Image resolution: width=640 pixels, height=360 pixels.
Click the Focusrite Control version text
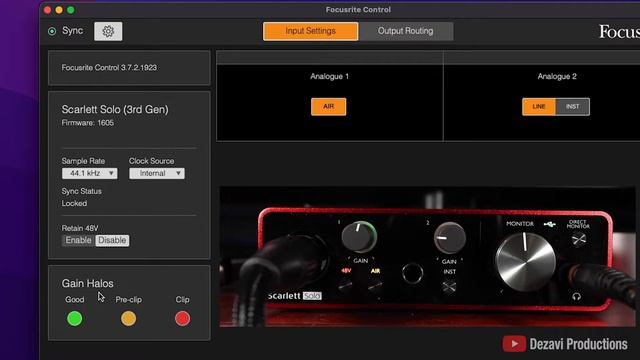(x=109, y=68)
